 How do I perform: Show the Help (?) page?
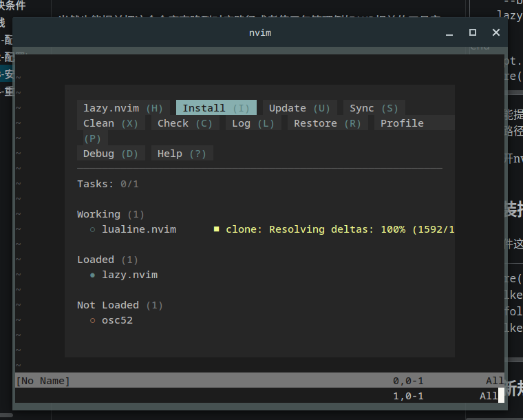coord(182,154)
